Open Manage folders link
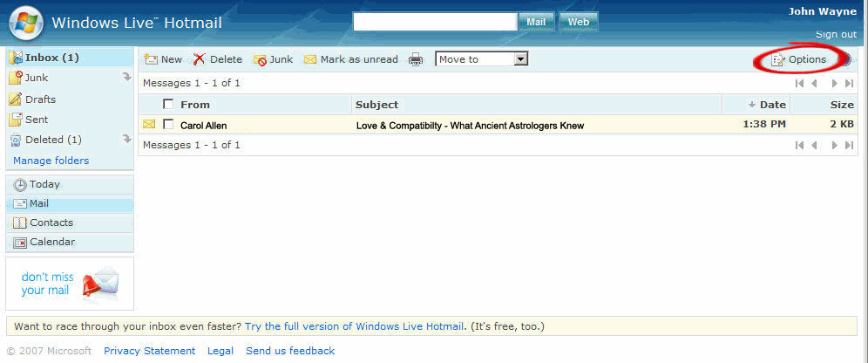The width and height of the screenshot is (868, 363). [51, 161]
